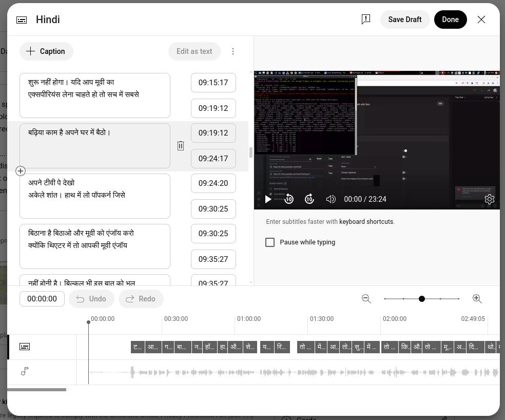Delete the highlighted caption with trash icon

[x=181, y=146]
